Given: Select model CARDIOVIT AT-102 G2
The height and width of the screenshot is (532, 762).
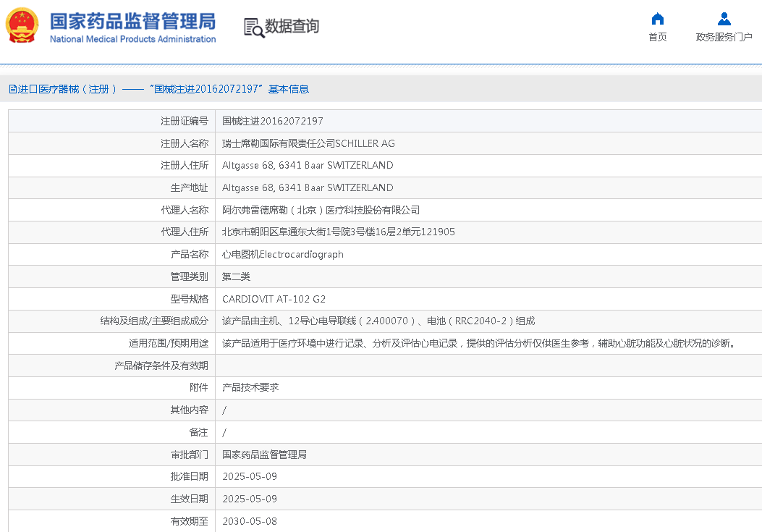Looking at the screenshot, I should point(274,299).
